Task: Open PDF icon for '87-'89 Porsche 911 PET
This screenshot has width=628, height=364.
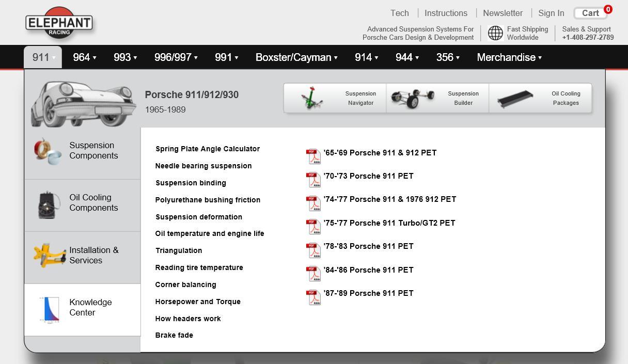Action: [x=313, y=297]
